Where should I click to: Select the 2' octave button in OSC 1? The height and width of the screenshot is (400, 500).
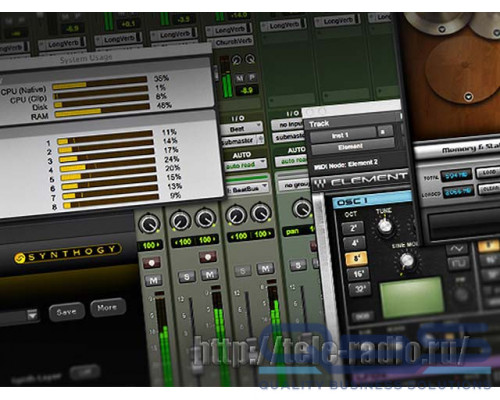(x=353, y=228)
